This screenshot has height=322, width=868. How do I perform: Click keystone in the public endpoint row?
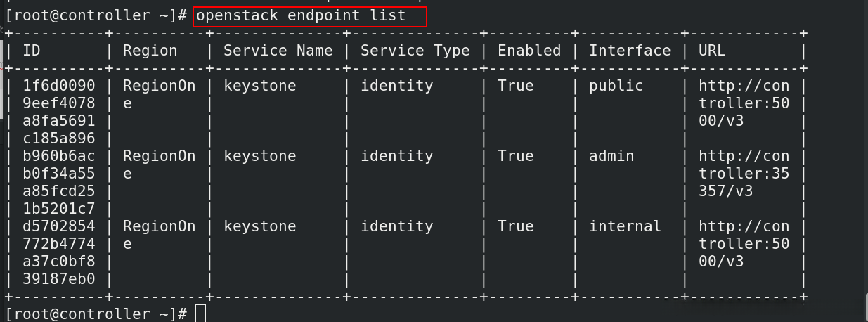click(259, 86)
